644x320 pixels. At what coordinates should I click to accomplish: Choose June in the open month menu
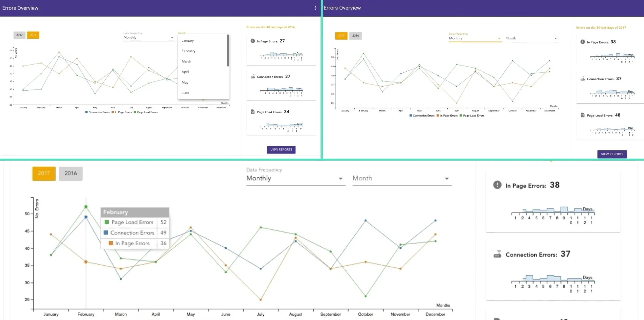tap(185, 92)
